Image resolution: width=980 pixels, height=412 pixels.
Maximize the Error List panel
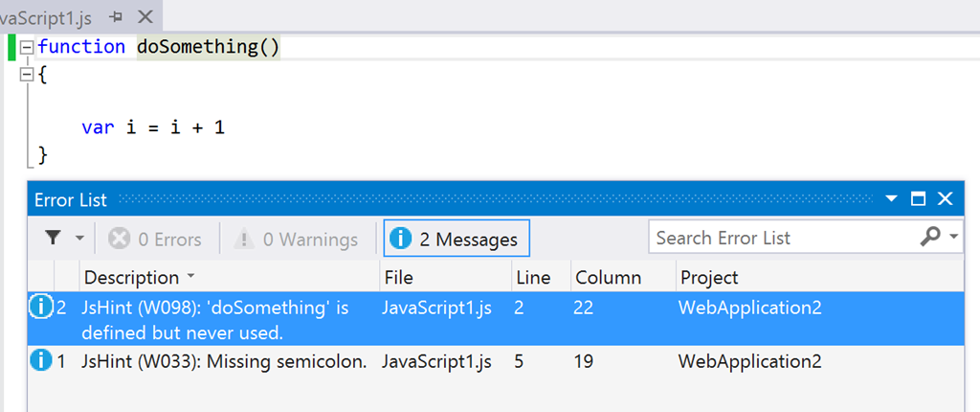(919, 199)
